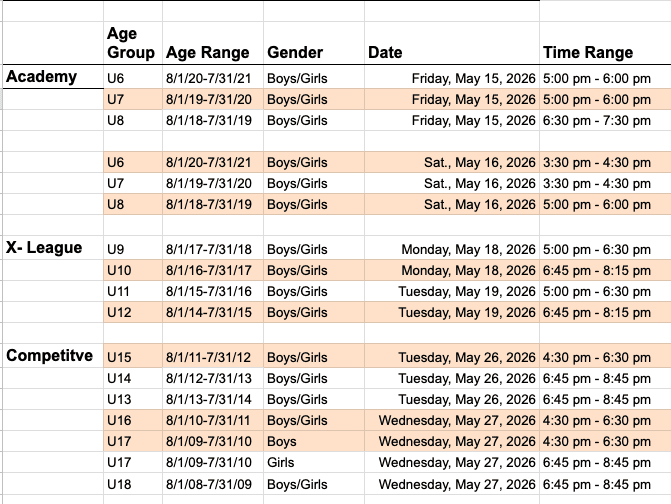Select the Age Range header cell
Image resolution: width=671 pixels, height=504 pixels.
tap(207, 53)
